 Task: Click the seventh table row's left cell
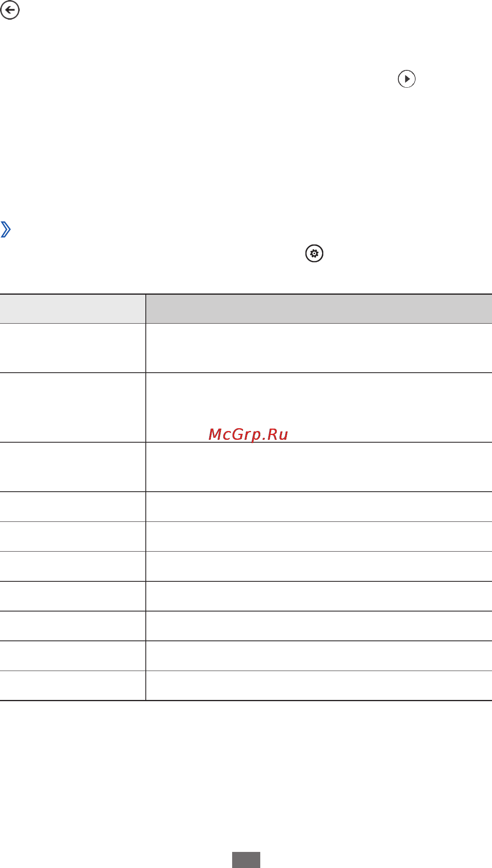coord(73,596)
